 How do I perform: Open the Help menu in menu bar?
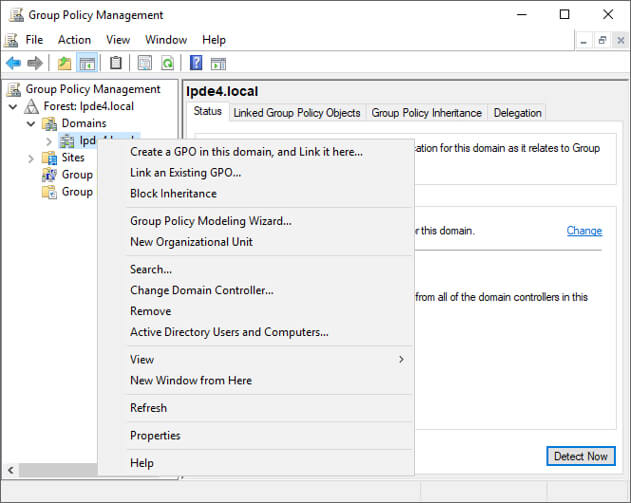coord(214,40)
